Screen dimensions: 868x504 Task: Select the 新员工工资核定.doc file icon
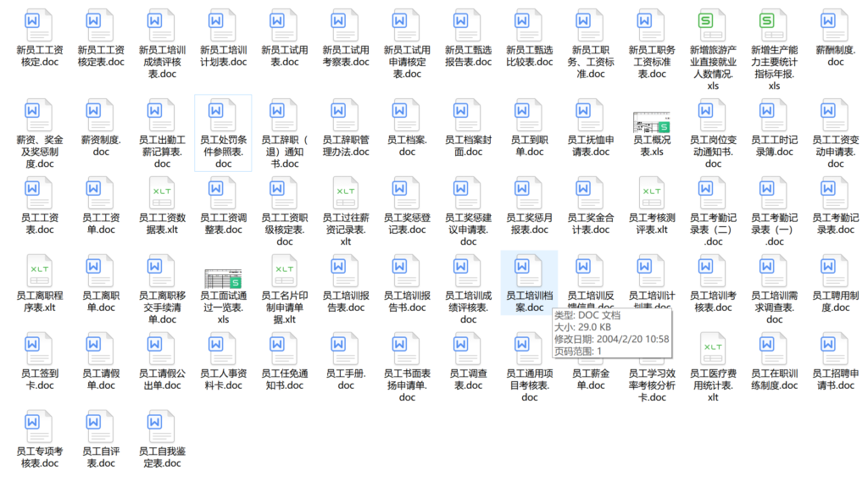click(40, 26)
